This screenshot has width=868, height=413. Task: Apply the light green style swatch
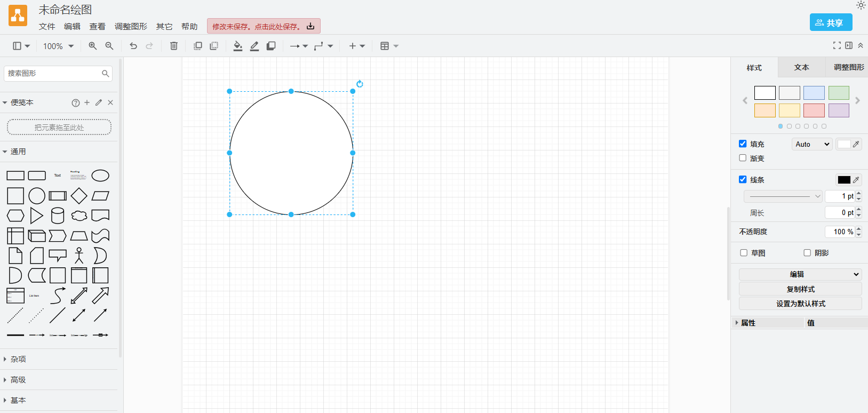[839, 93]
